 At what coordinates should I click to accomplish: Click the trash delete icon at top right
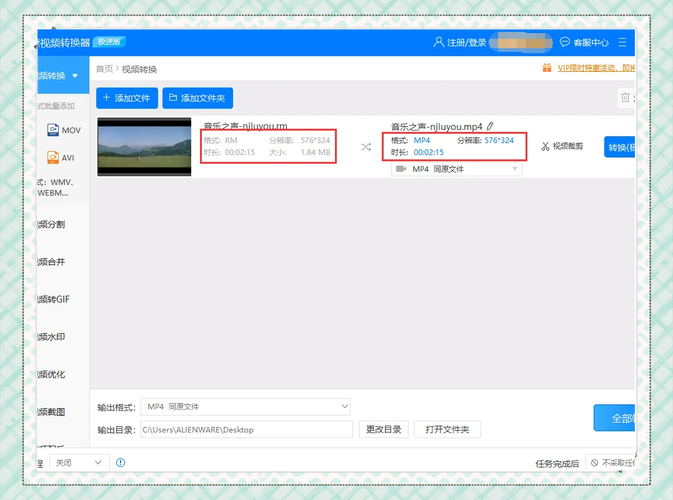tap(626, 98)
